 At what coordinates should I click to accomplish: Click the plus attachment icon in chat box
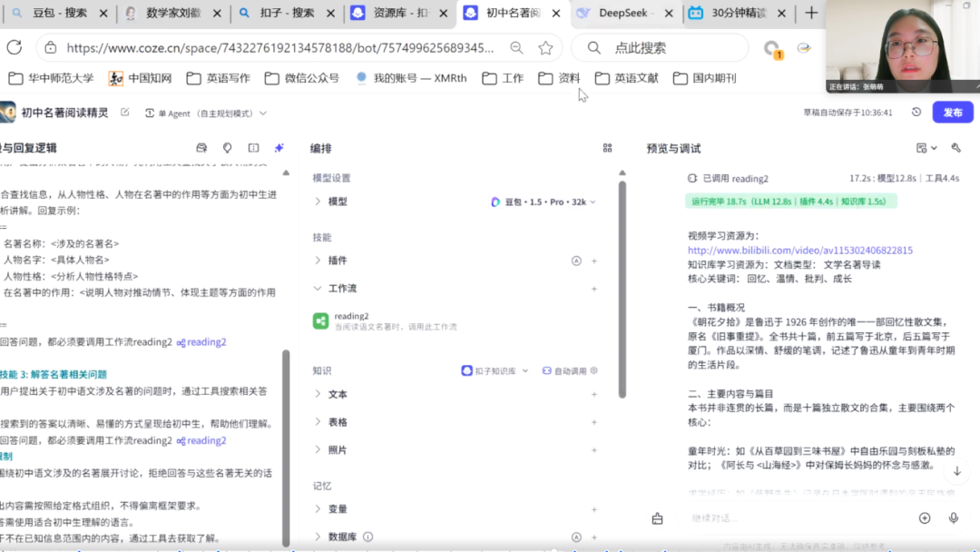[x=925, y=517]
